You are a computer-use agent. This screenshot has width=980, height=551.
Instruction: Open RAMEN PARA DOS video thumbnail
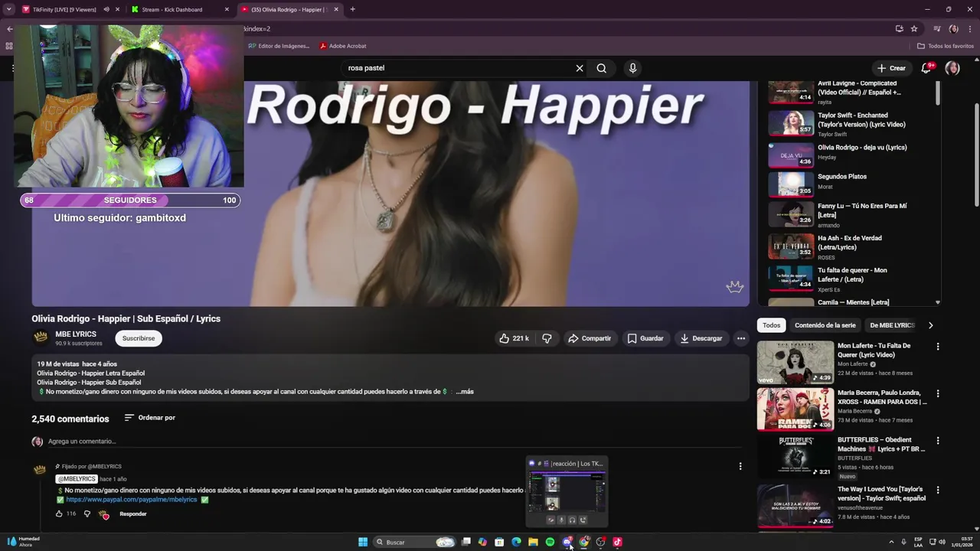pos(795,409)
